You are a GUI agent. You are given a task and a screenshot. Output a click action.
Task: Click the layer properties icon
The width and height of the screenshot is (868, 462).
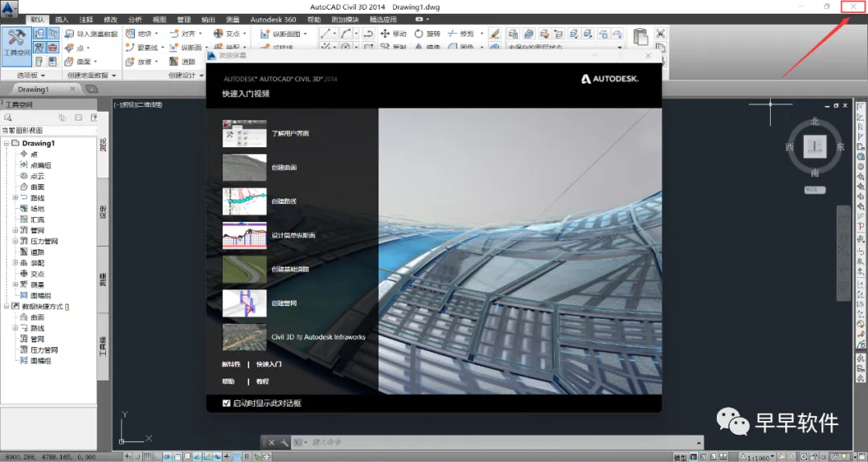(x=513, y=34)
